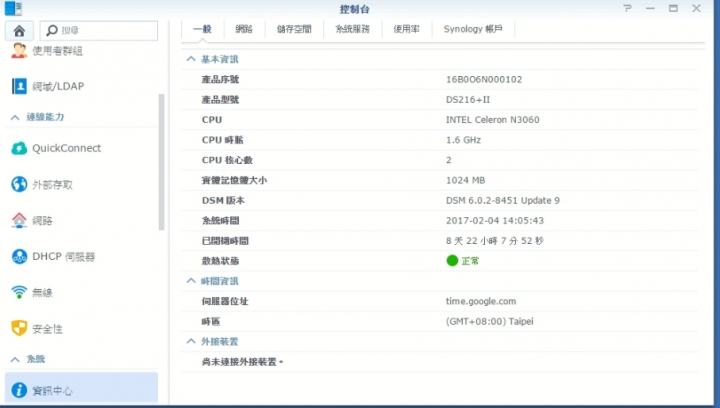
Task: Click (GMT+08:00) Taipei time zone value
Action: click(x=489, y=322)
